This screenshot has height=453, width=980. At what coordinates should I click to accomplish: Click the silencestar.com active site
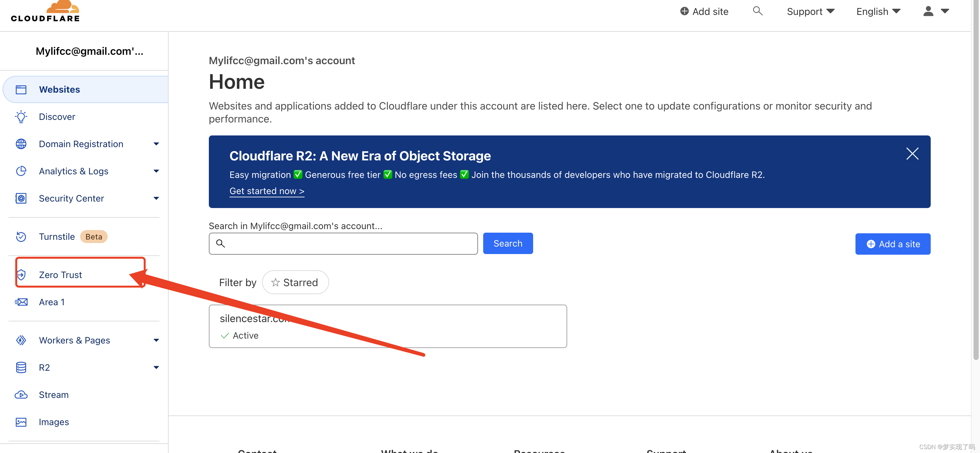[388, 326]
